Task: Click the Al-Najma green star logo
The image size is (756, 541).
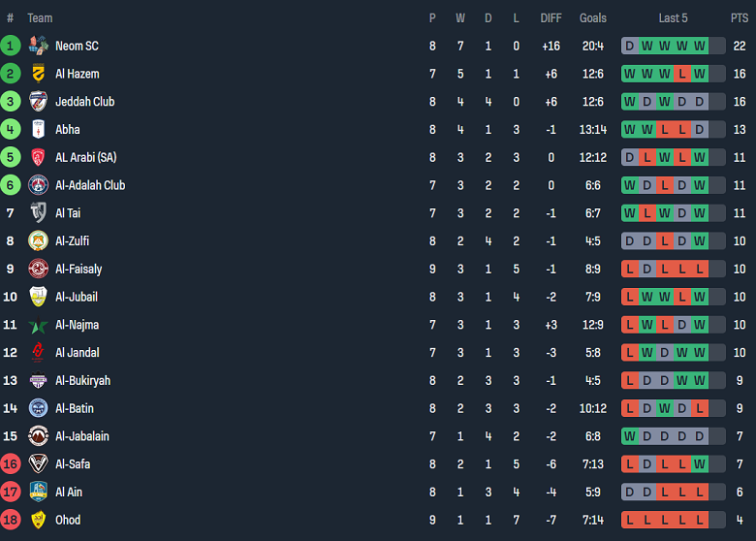Action: pos(38,325)
